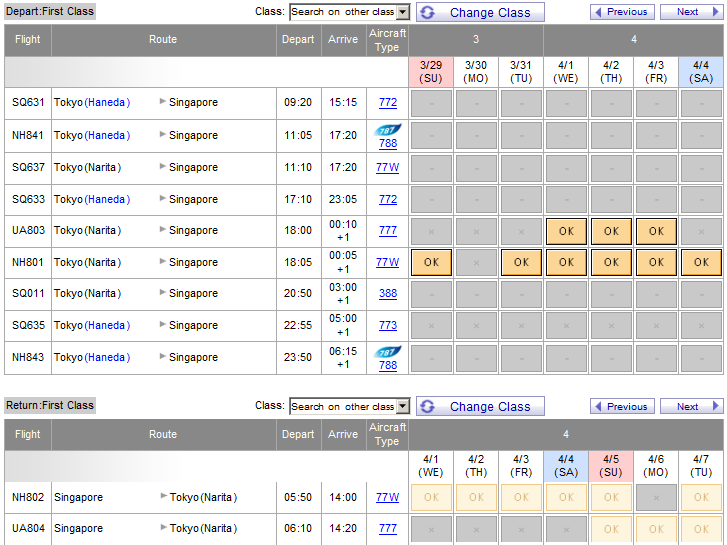Open the 388 aircraft link for SQ011
The image size is (727, 545).
[387, 294]
